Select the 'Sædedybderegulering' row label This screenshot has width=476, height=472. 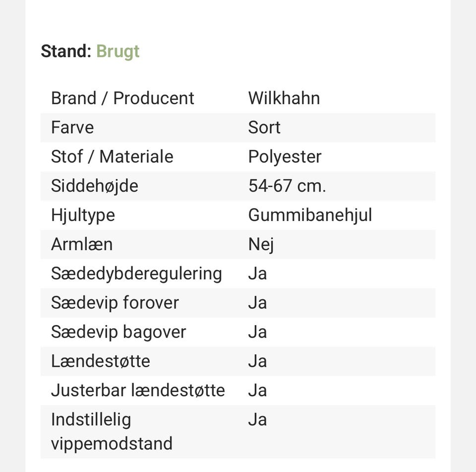pos(136,273)
